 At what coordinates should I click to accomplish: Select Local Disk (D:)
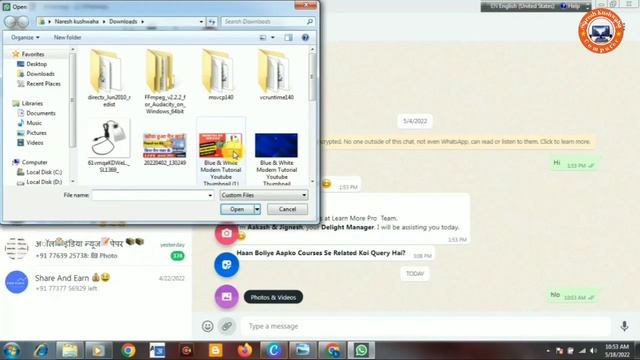[x=44, y=182]
